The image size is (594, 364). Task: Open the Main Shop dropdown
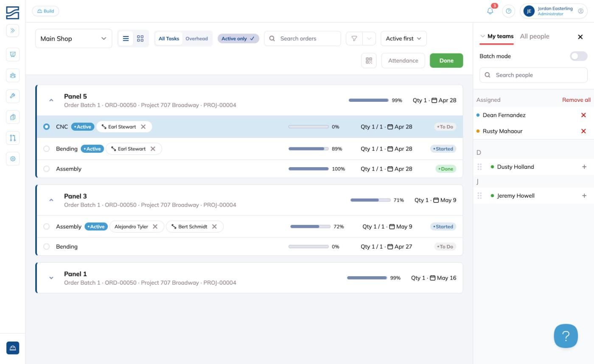73,39
